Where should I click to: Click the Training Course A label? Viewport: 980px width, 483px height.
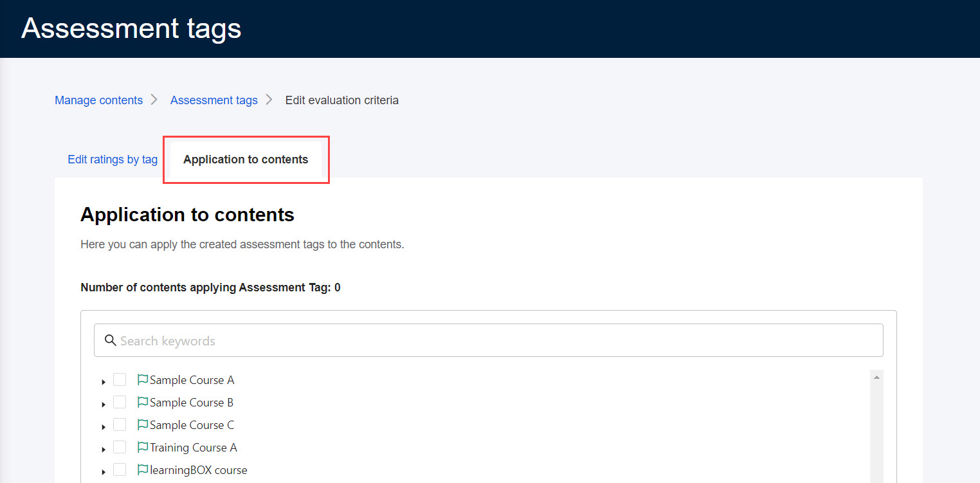coord(194,448)
